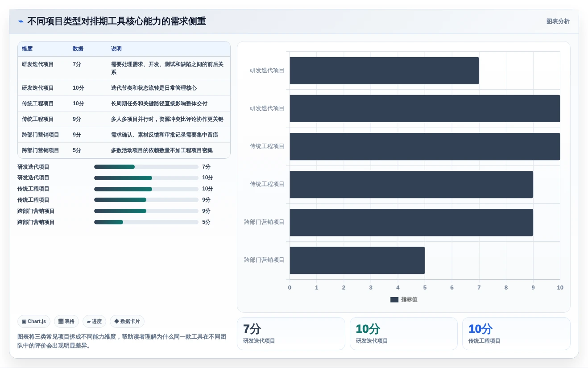Click the 跨部门营销项目 9分 progress bar
The width and height of the screenshot is (588, 368).
click(146, 211)
